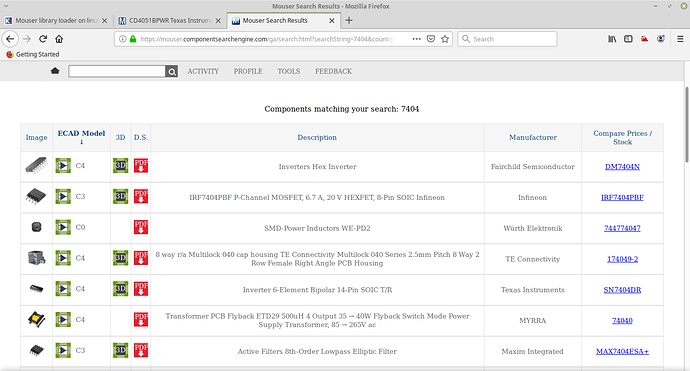Open a new browser tab
This screenshot has height=371, width=690.
[349, 20]
